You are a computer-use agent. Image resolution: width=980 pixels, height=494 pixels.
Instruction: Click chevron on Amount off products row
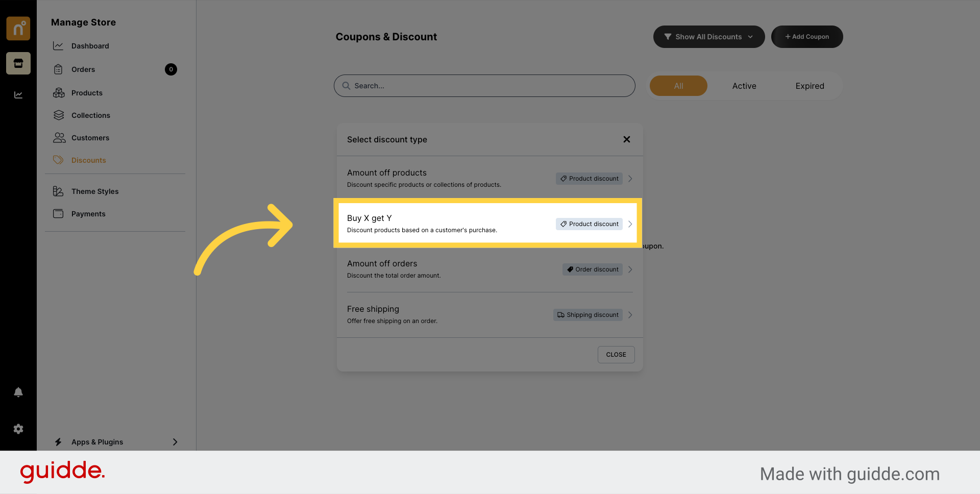pos(630,179)
